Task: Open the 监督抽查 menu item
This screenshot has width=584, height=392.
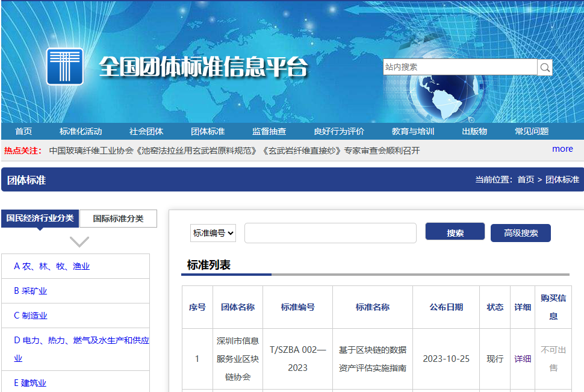Action: point(269,131)
